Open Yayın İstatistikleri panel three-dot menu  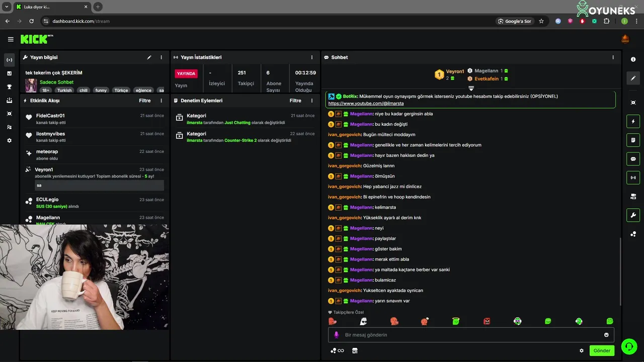312,57
